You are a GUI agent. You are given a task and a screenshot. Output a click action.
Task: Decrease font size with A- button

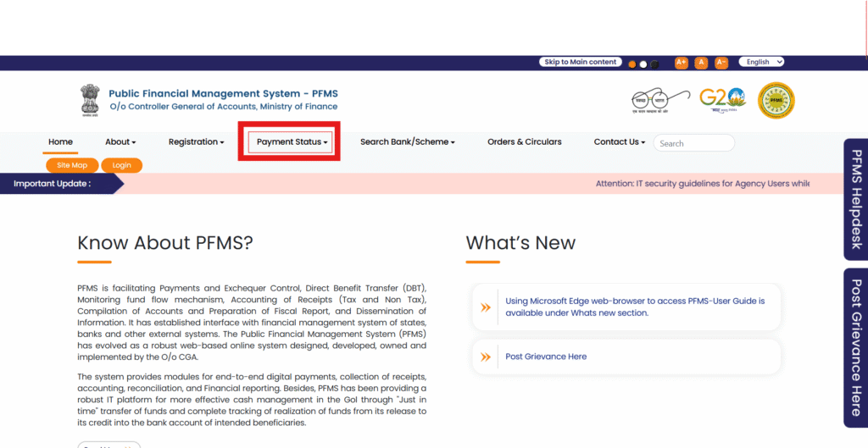[x=721, y=63]
